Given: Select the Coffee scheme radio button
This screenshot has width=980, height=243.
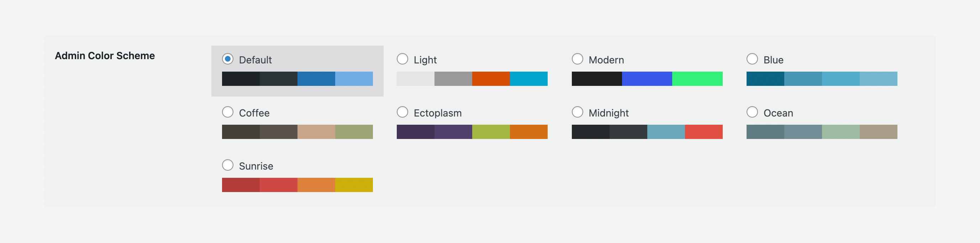Looking at the screenshot, I should tap(227, 112).
